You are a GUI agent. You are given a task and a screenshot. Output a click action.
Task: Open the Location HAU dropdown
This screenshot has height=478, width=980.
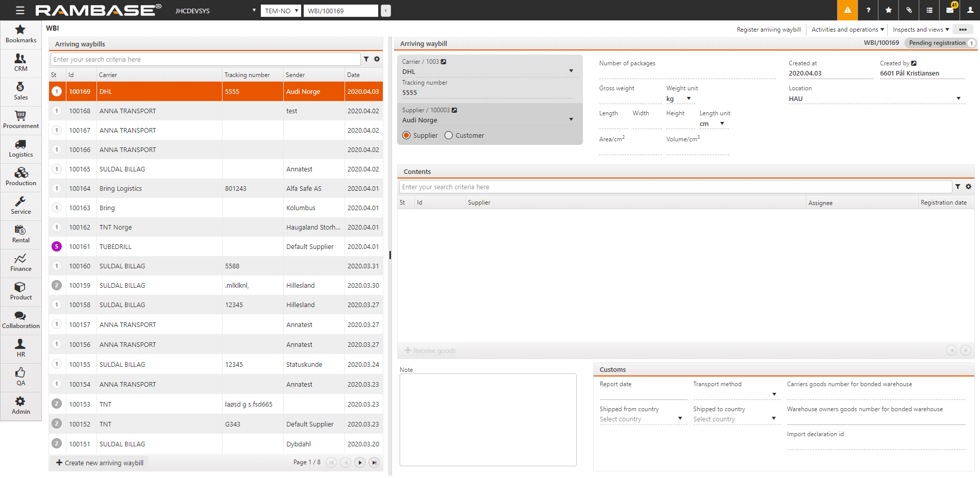[959, 98]
